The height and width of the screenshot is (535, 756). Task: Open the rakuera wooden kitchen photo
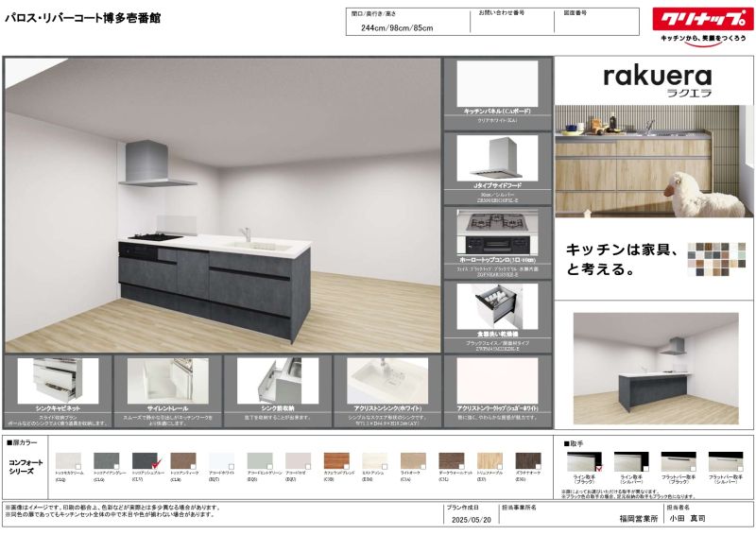coord(654,161)
